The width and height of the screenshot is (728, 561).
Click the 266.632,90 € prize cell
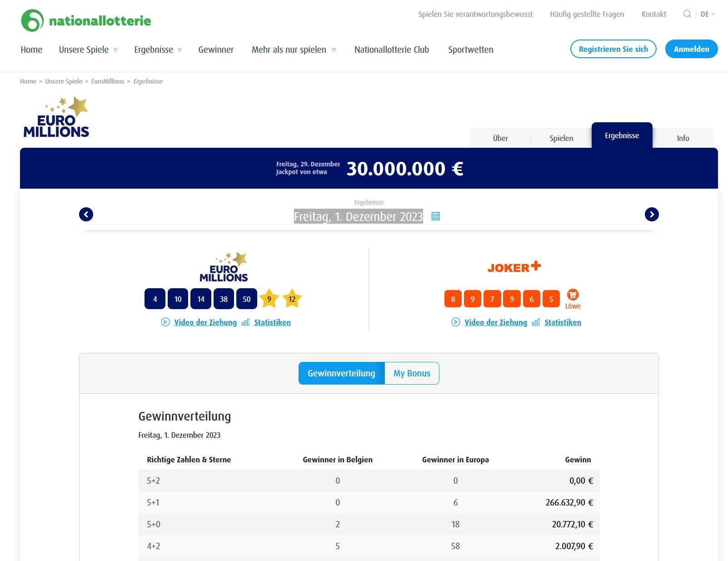[x=569, y=502]
